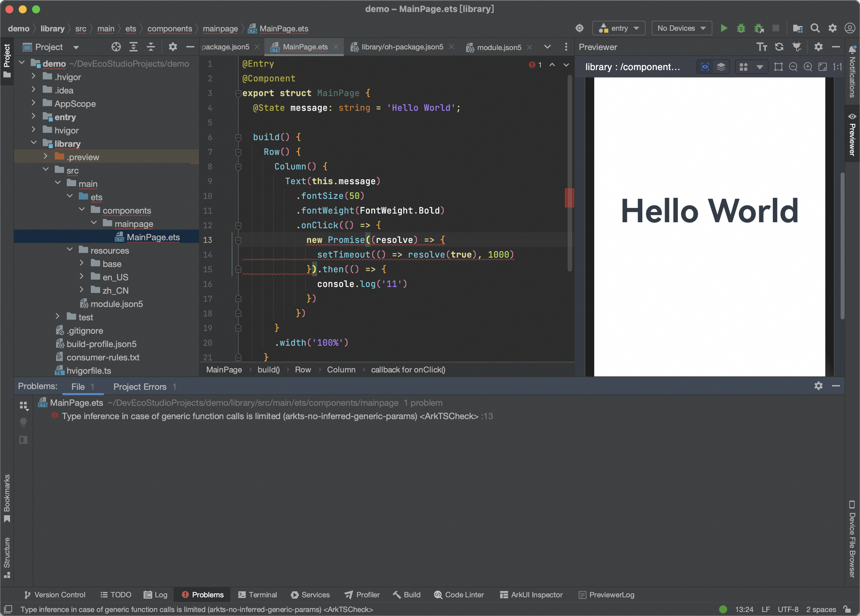Open the entry run configuration dropdown
Image resolution: width=860 pixels, height=616 pixels.
[618, 28]
